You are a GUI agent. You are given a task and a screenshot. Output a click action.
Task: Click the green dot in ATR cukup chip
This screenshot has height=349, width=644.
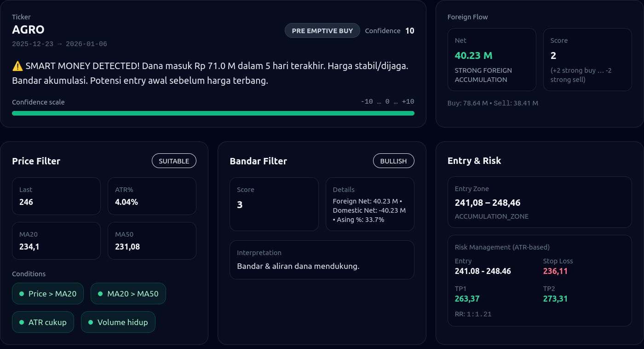pos(21,322)
